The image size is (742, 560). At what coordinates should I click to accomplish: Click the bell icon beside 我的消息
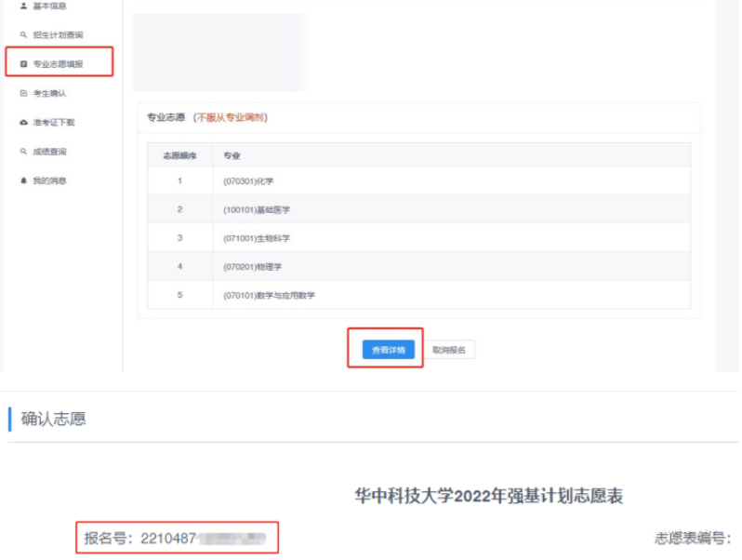[x=23, y=180]
